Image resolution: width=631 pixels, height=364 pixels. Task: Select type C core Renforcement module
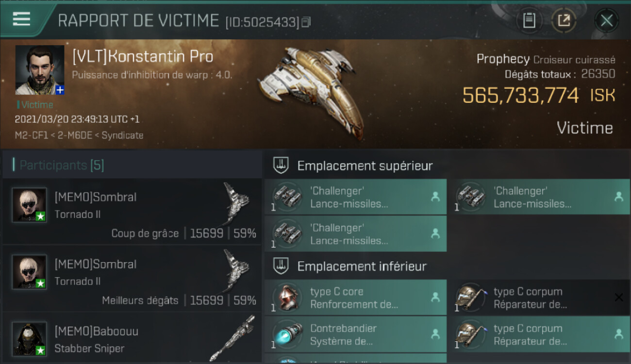pyautogui.click(x=355, y=298)
